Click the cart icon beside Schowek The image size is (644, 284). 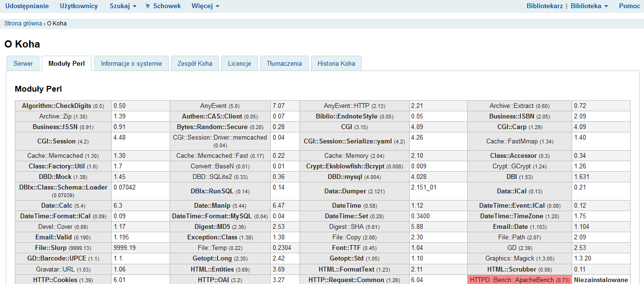point(148,6)
